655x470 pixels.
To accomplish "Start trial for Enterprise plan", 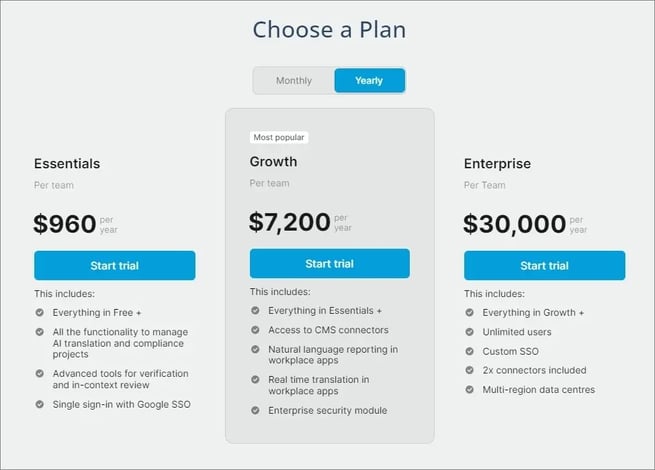I will (x=544, y=265).
